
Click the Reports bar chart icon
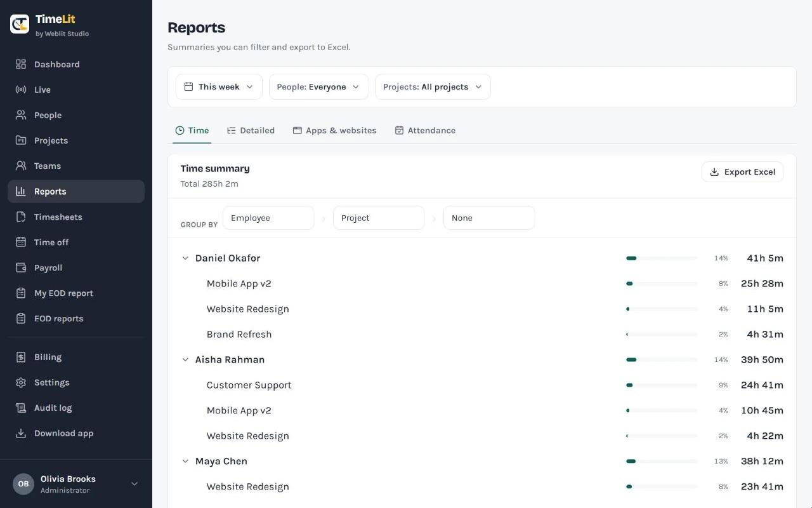click(x=21, y=191)
